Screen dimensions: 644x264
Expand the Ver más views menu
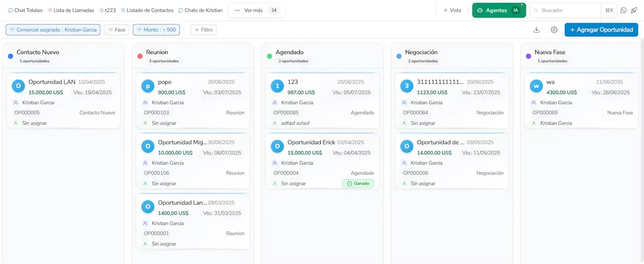[x=256, y=11]
